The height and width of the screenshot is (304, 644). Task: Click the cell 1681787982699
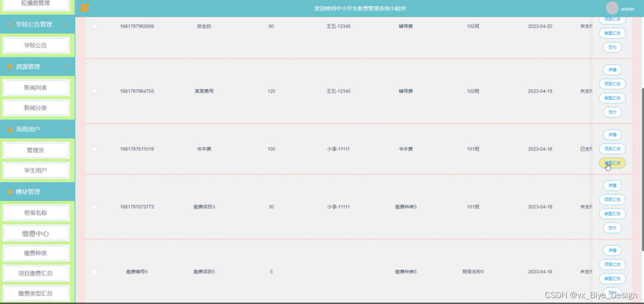click(137, 26)
